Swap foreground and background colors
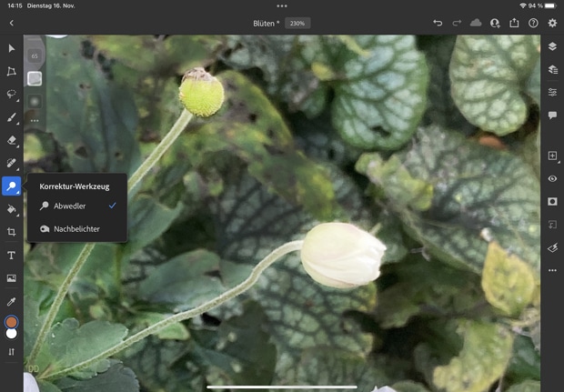 click(12, 351)
